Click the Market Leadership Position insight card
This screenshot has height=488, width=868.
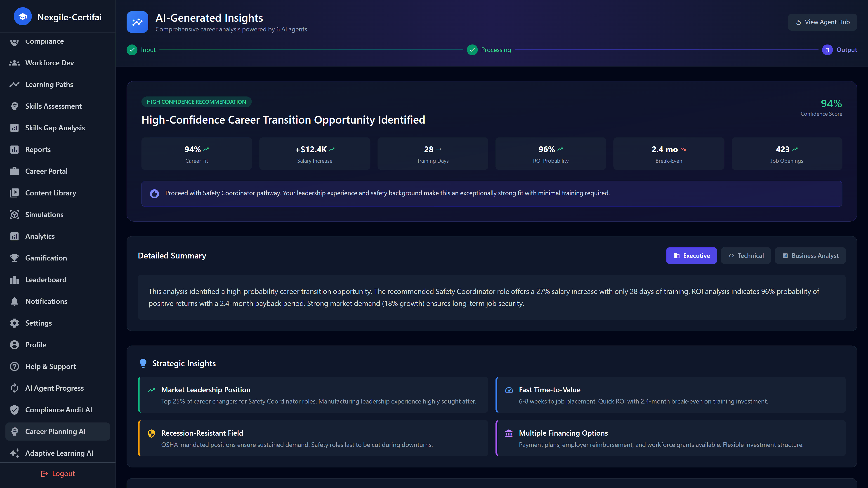coord(313,395)
